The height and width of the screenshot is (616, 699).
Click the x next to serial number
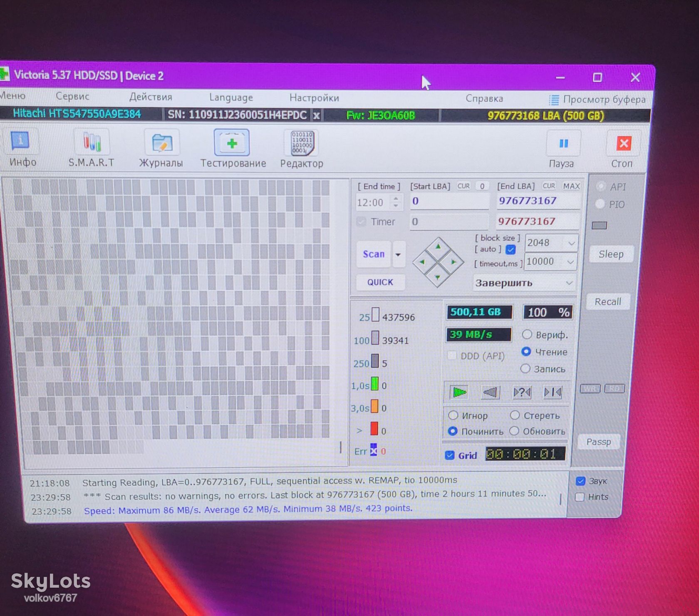pyautogui.click(x=317, y=115)
